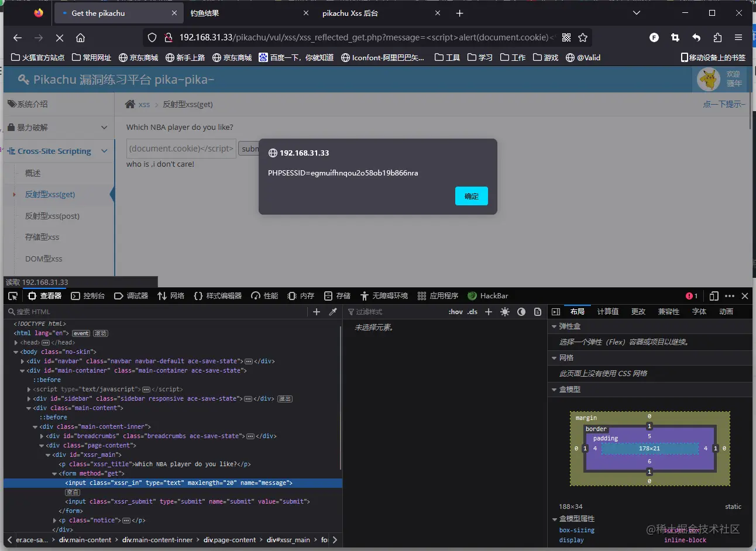Screen dimensions: 756x551
Task: Toggle light color scheme simulation
Action: pyautogui.click(x=505, y=312)
